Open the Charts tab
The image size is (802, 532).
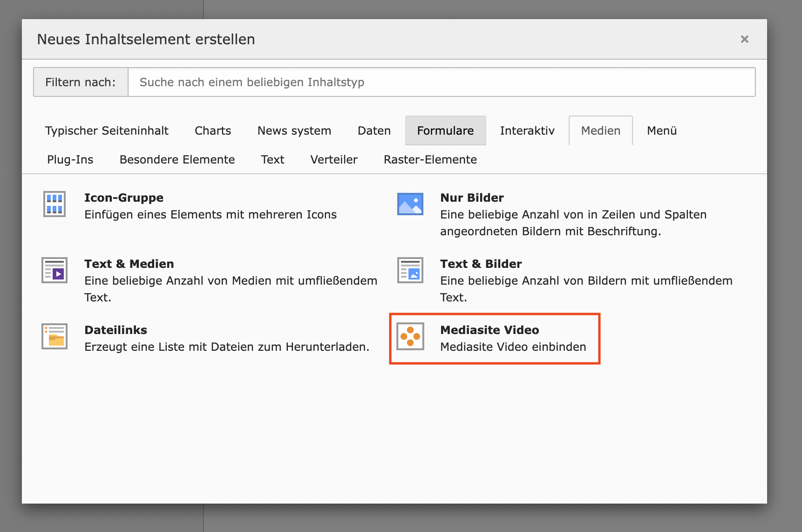[x=213, y=131]
